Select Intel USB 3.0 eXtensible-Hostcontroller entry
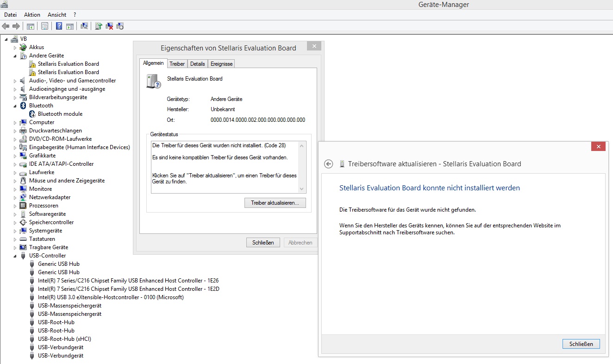The height and width of the screenshot is (364, 613). point(111,297)
